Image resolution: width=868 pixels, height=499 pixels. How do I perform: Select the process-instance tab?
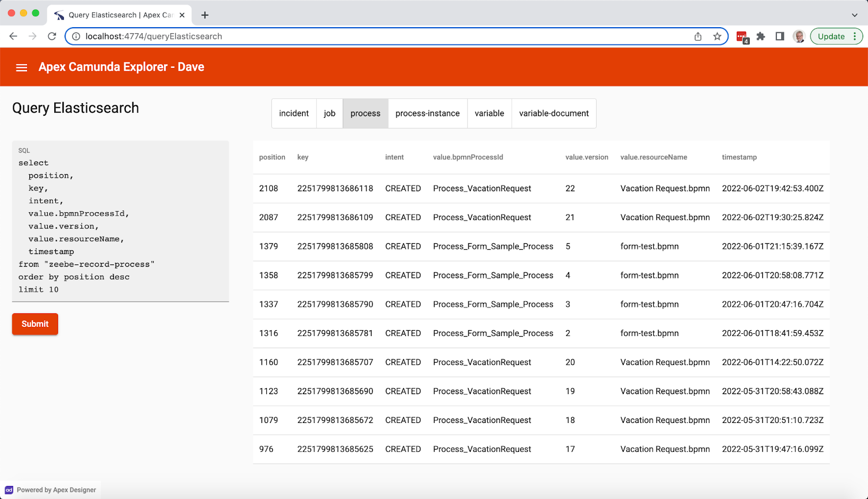(427, 113)
